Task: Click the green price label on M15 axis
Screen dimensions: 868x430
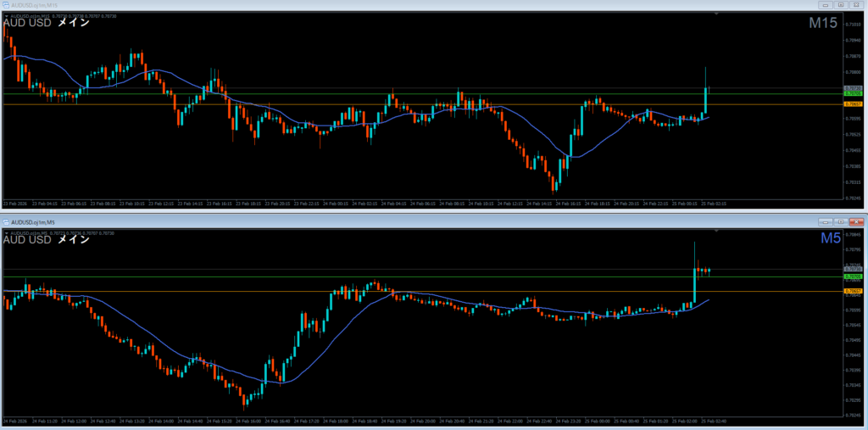Action: click(853, 93)
